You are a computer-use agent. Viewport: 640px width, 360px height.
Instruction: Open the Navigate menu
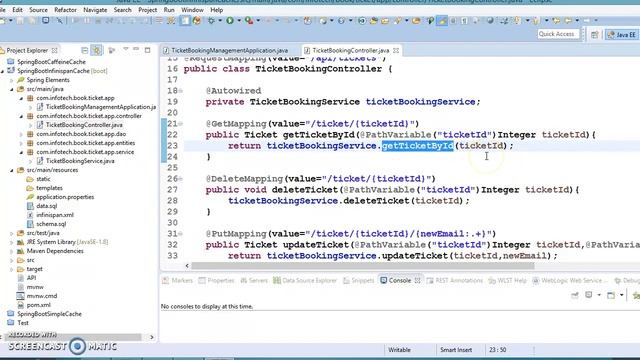pos(95,10)
